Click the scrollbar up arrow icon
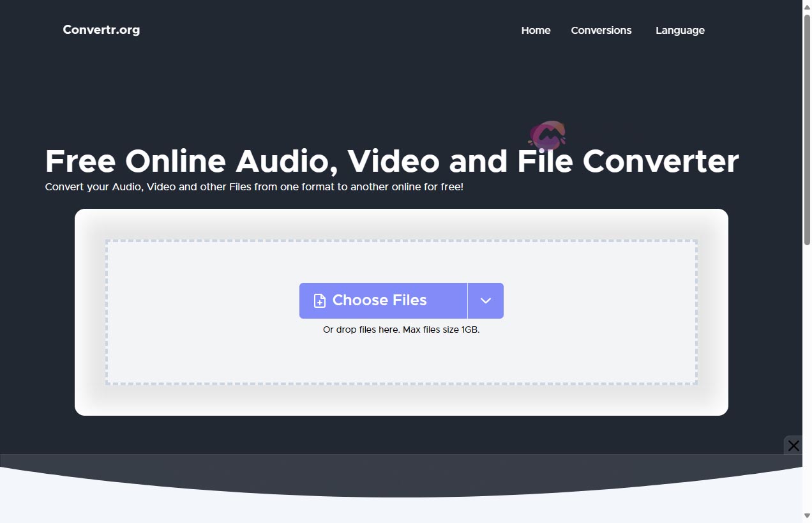This screenshot has height=523, width=812. [806, 6]
